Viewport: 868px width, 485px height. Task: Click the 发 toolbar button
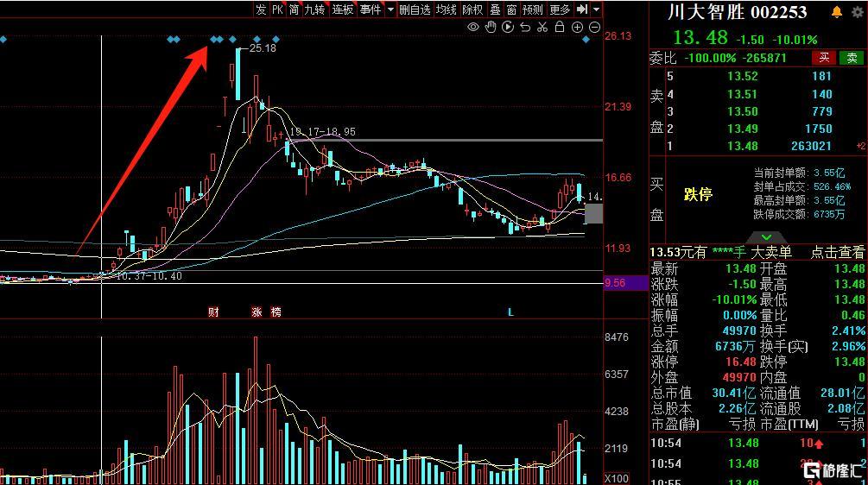(261, 9)
